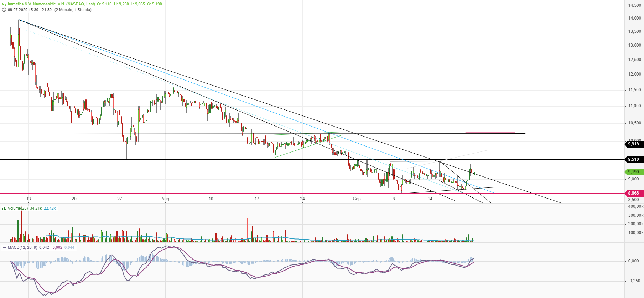Viewport: 644px width, 298px height.
Task: Click the 27 date label on the time axis
Action: click(120, 199)
